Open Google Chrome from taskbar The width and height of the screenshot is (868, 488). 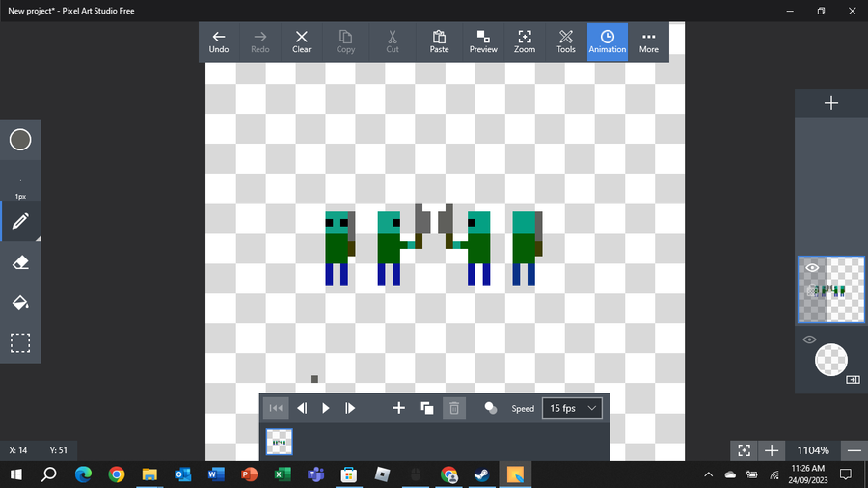click(117, 474)
